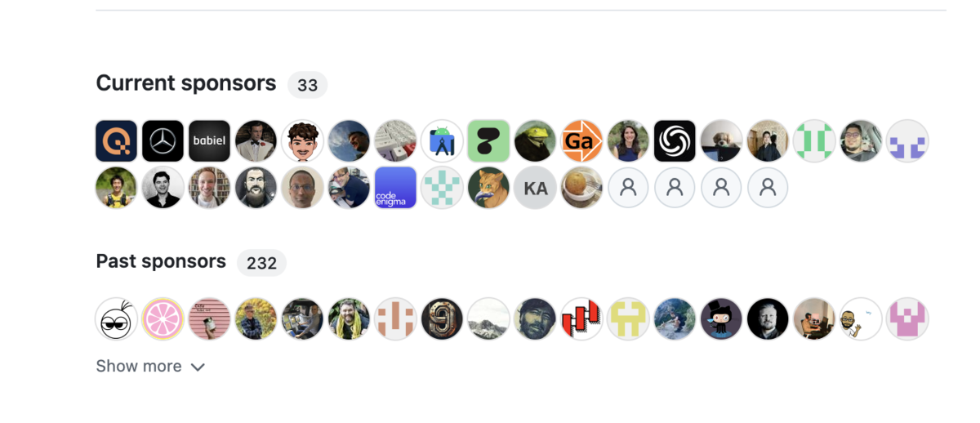Viewport: 980px width, 423px height.
Task: Open the last private sponsor placeholder avatar
Action: click(x=768, y=188)
